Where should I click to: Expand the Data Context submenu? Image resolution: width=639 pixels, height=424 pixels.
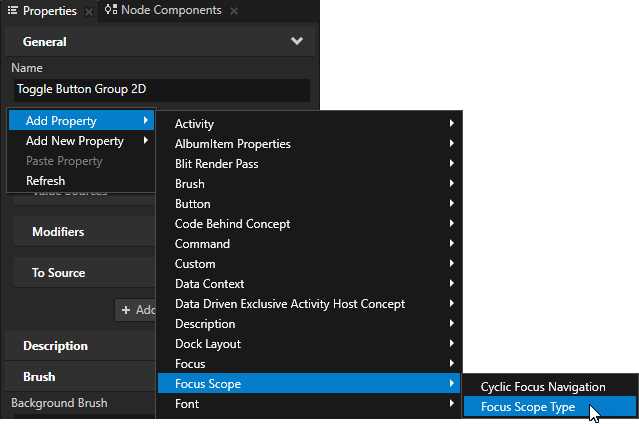pos(309,283)
